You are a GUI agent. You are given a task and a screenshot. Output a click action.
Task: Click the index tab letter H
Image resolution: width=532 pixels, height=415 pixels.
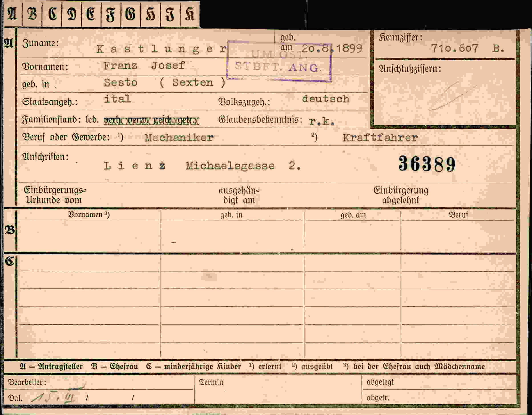tap(150, 15)
